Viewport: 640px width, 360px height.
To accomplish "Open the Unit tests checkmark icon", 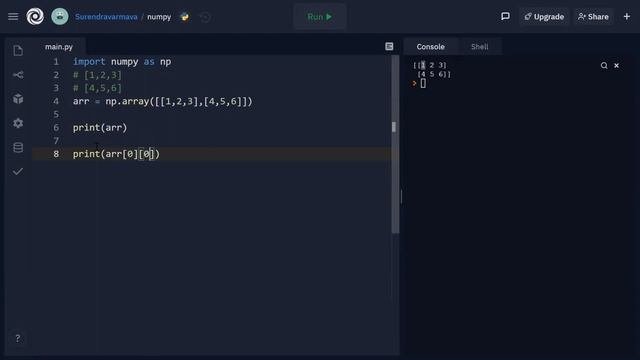I will pos(18,171).
